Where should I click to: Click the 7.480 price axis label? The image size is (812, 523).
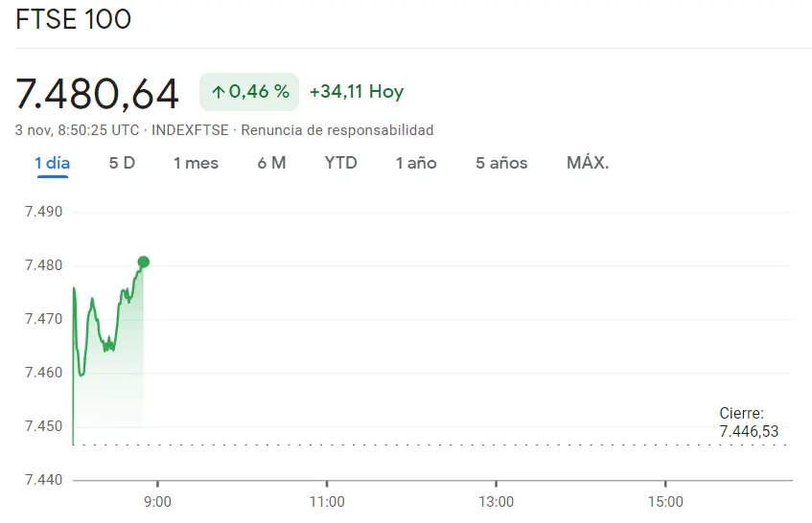(43, 265)
